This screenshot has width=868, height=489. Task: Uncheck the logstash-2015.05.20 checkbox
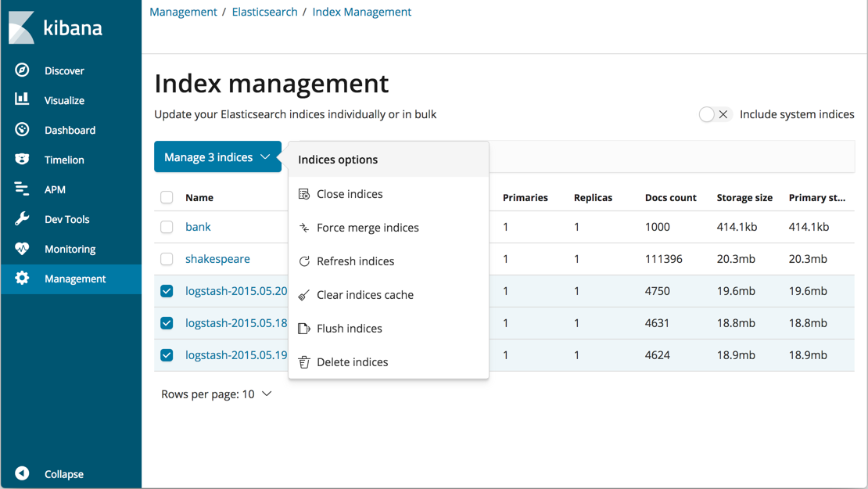coord(167,290)
